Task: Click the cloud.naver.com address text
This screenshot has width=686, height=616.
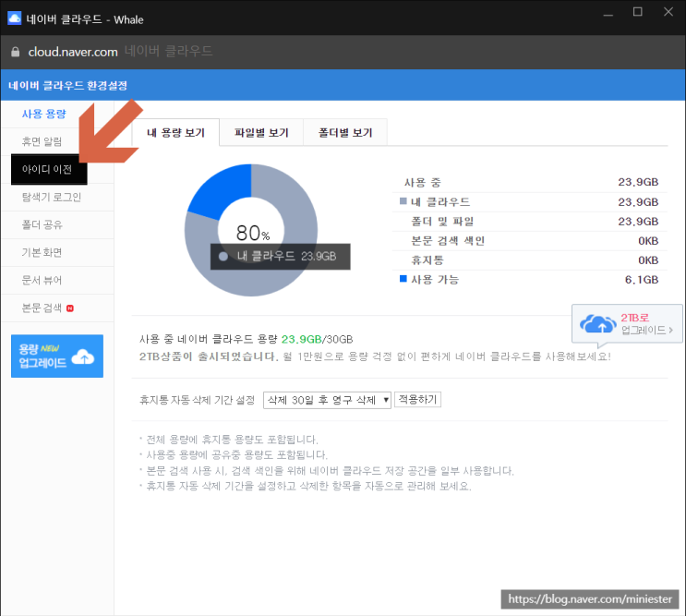Action: [x=73, y=52]
